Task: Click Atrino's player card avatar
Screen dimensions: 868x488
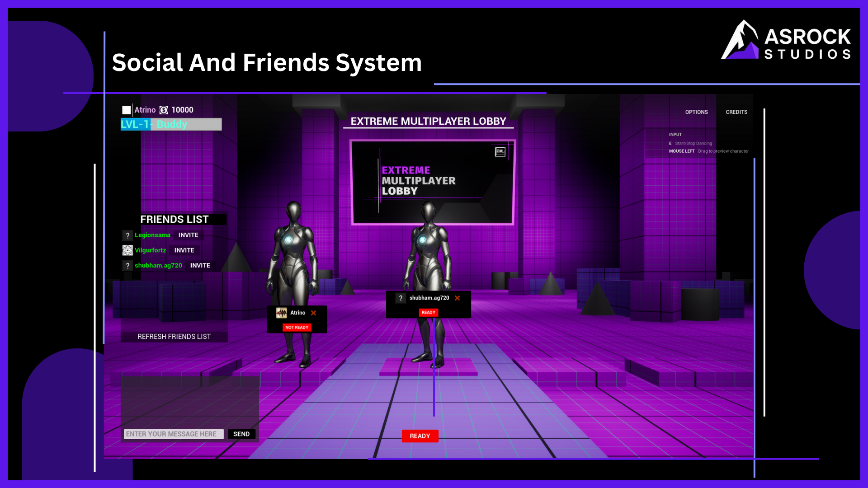Action: (282, 313)
